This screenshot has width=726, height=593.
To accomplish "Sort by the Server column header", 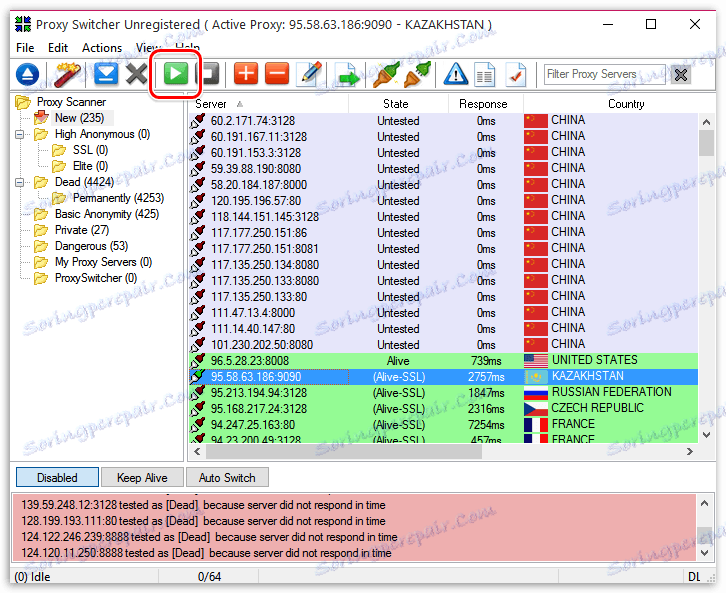I will pos(269,104).
